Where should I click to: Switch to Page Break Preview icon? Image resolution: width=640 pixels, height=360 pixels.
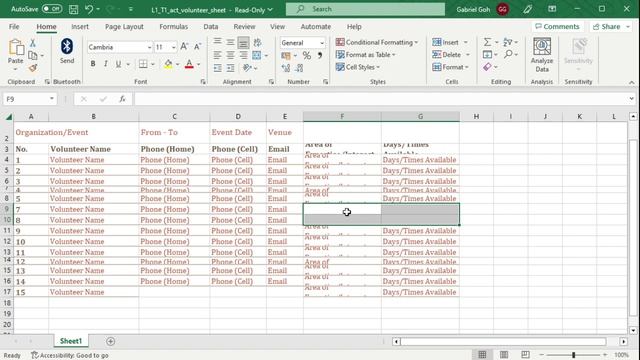point(525,355)
